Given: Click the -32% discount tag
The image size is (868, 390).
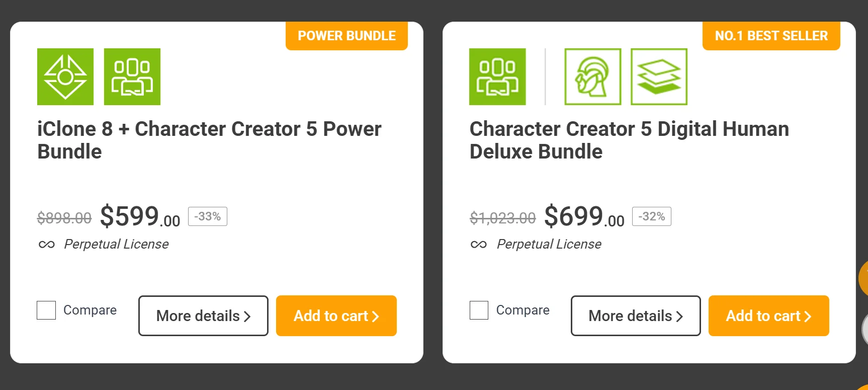Looking at the screenshot, I should click(x=651, y=216).
